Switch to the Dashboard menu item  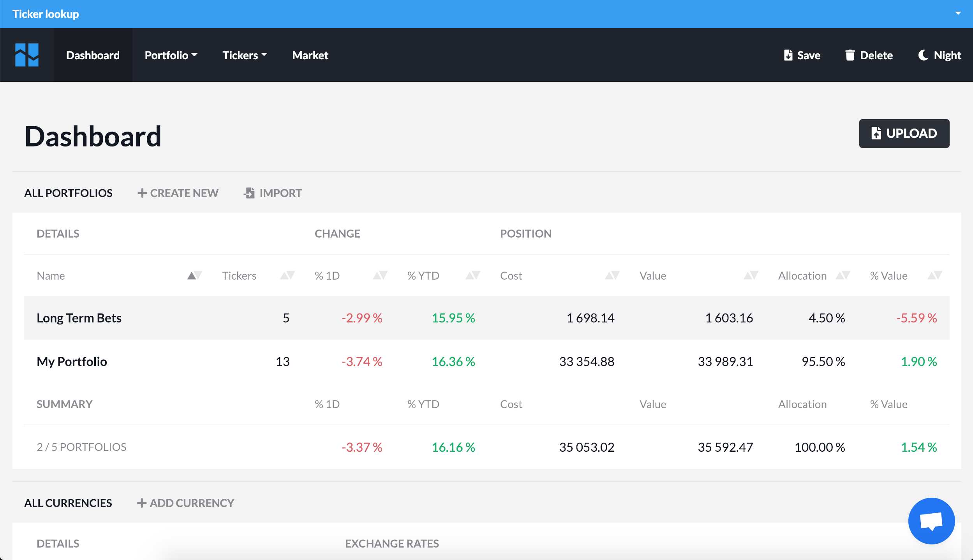point(93,55)
